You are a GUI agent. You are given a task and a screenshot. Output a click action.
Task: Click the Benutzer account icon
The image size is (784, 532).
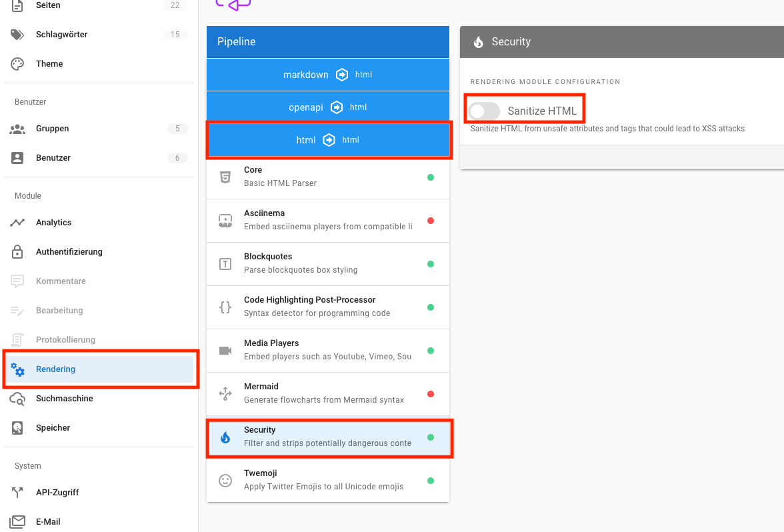17,158
